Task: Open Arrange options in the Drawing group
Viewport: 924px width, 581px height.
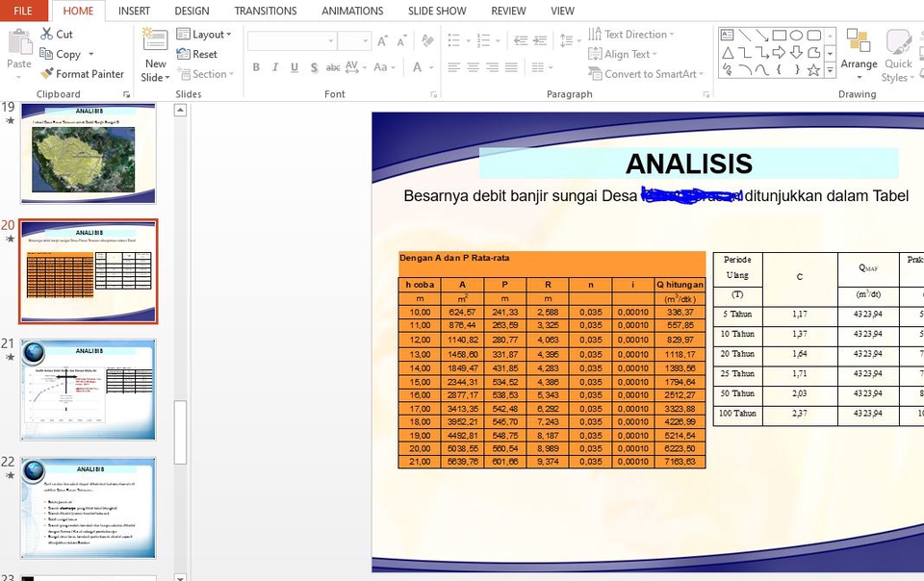Action: tap(859, 55)
